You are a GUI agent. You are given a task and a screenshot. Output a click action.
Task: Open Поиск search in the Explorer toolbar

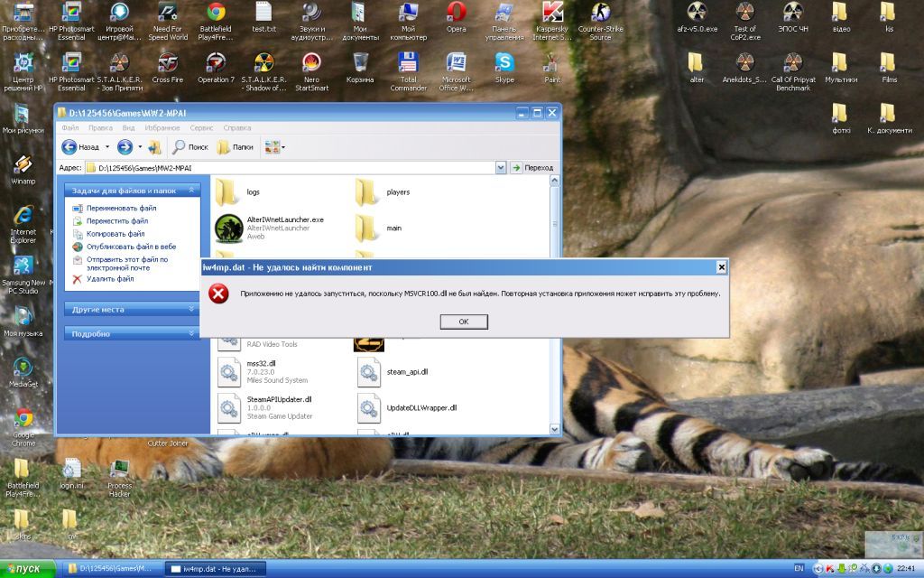[190, 147]
